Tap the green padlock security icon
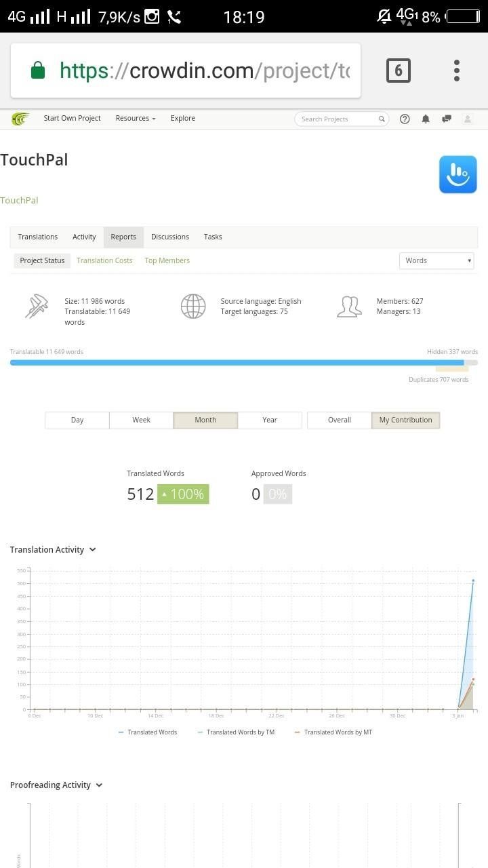This screenshot has height=868, width=488. tap(38, 70)
